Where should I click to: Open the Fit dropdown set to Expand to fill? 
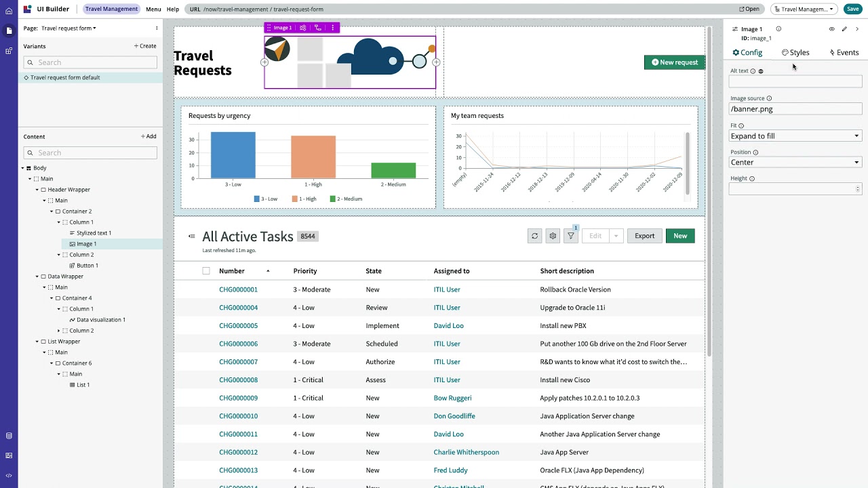(x=795, y=136)
